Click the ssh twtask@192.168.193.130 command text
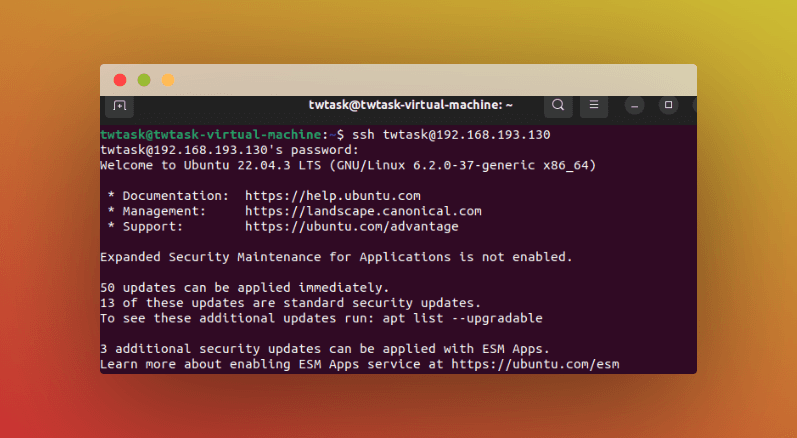Image resolution: width=797 pixels, height=438 pixels. (451, 135)
